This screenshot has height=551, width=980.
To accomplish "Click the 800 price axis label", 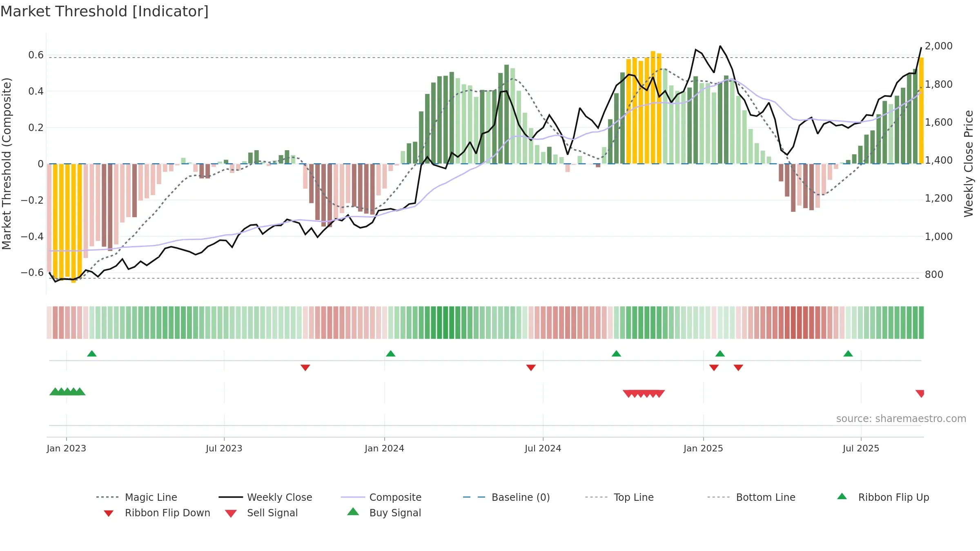I will [934, 275].
